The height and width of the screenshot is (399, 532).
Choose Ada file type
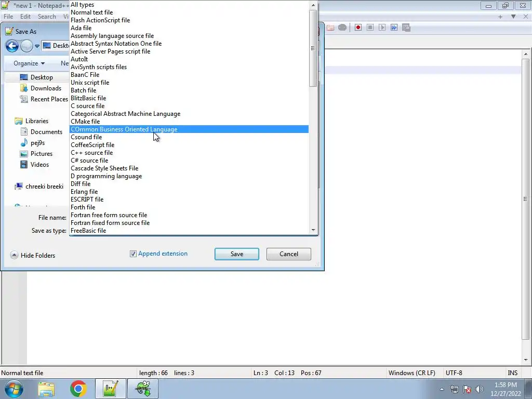click(x=189, y=28)
